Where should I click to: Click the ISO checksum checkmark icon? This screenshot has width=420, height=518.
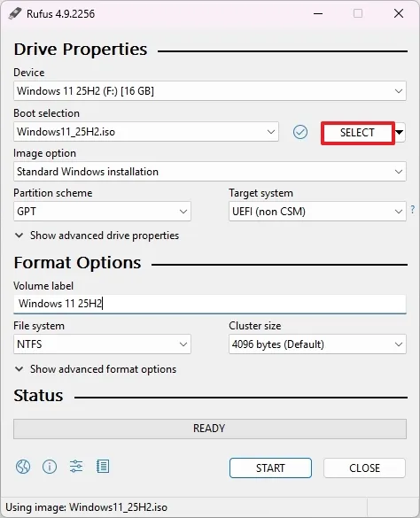(300, 132)
